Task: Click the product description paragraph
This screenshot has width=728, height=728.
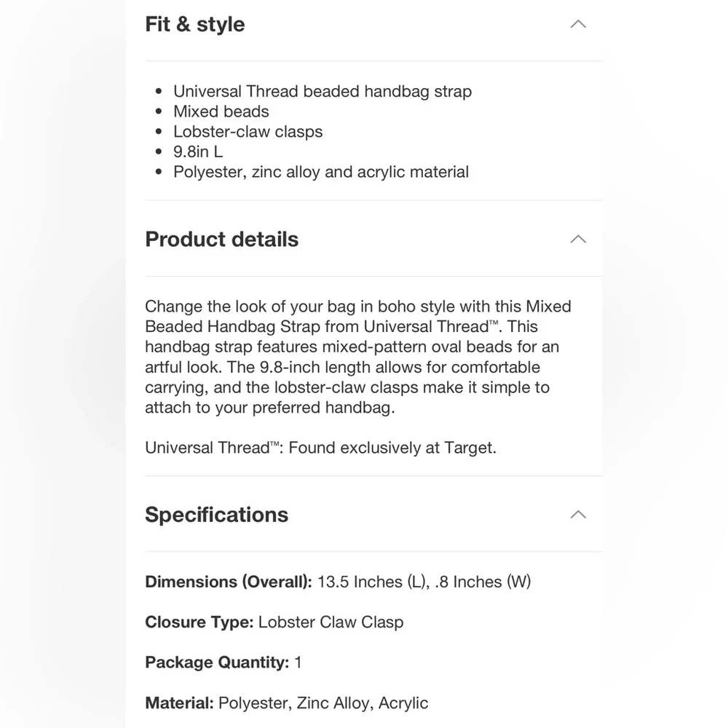Action: pos(357,357)
